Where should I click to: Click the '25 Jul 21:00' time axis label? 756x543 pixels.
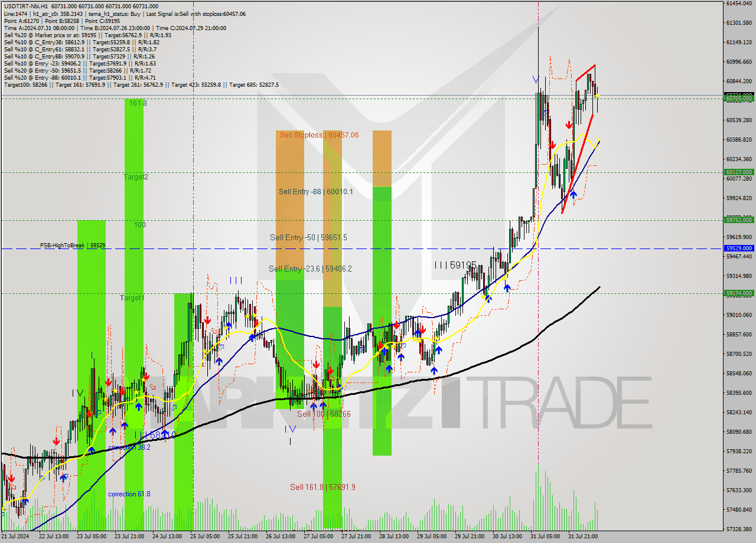[x=243, y=537]
